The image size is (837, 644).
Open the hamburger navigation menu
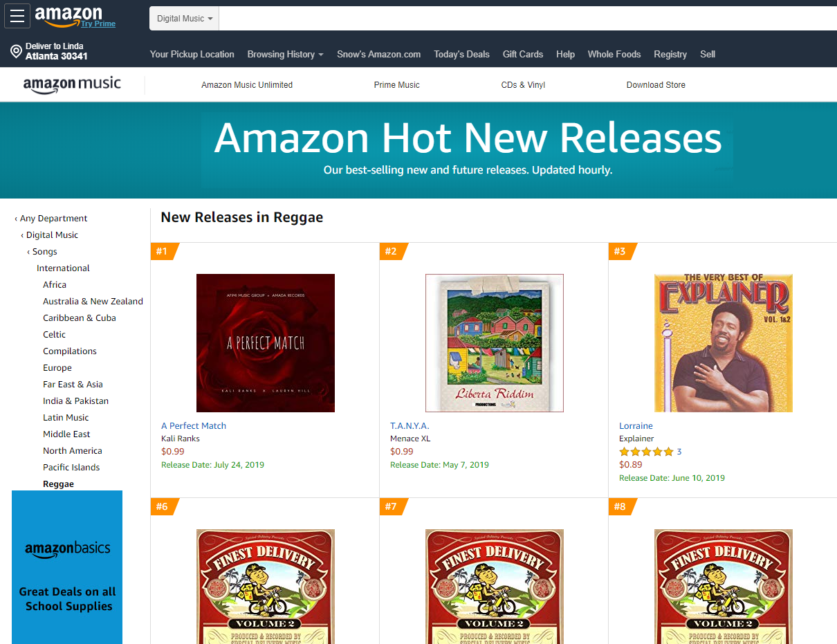point(17,17)
